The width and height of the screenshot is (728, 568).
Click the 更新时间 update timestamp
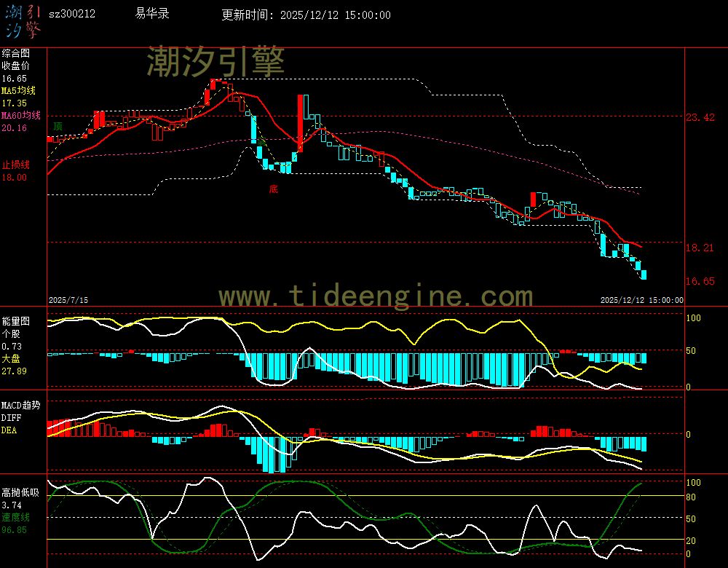click(x=306, y=15)
